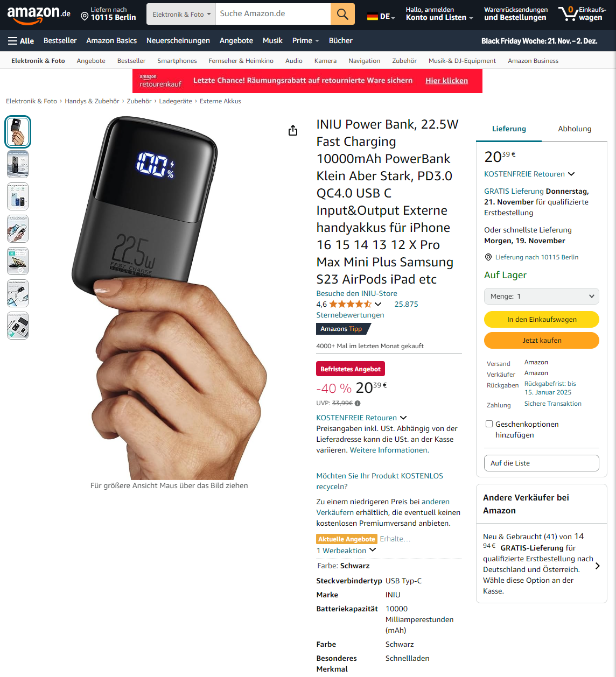Viewport: 616px width, 677px height.
Task: Open the shopping cart icon
Action: coord(568,13)
